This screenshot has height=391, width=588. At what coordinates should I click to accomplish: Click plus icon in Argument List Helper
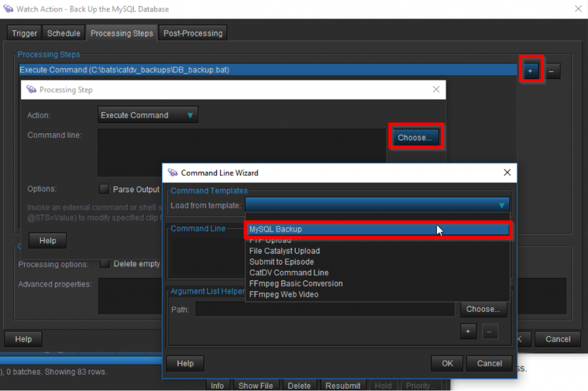(468, 331)
